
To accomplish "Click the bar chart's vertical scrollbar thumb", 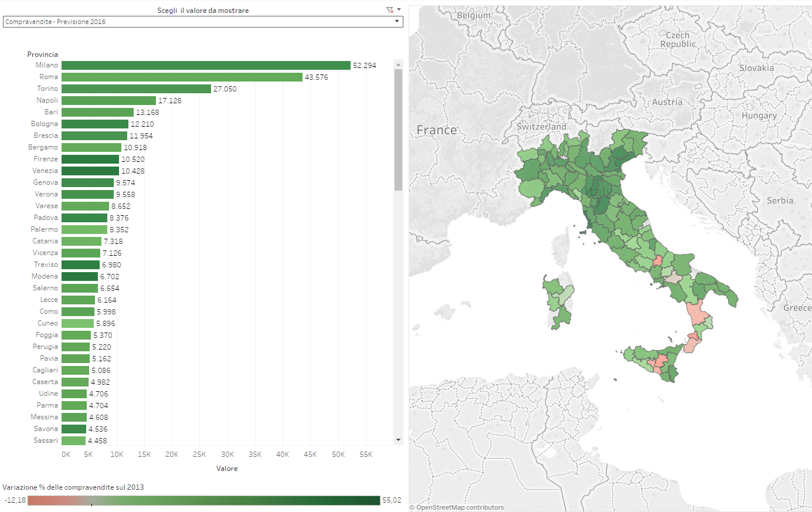I will point(398,129).
